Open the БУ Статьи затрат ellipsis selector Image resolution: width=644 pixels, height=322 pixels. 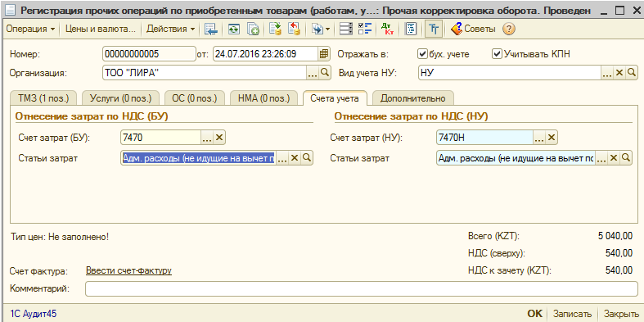282,158
